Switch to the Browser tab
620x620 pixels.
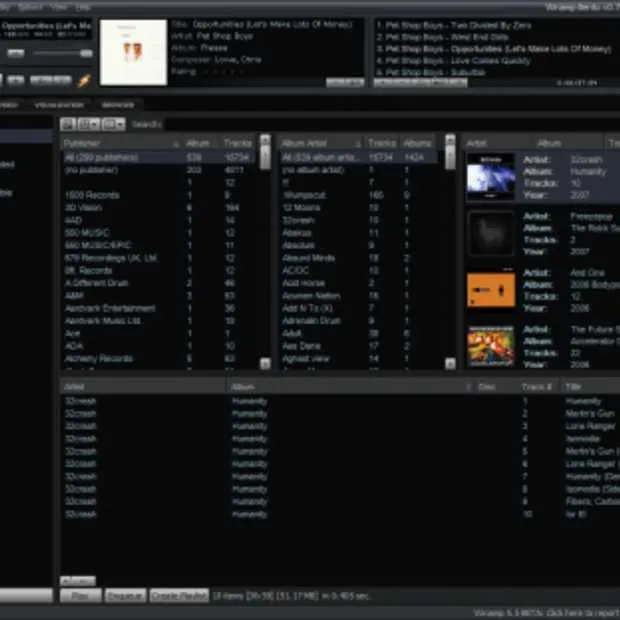point(118,105)
